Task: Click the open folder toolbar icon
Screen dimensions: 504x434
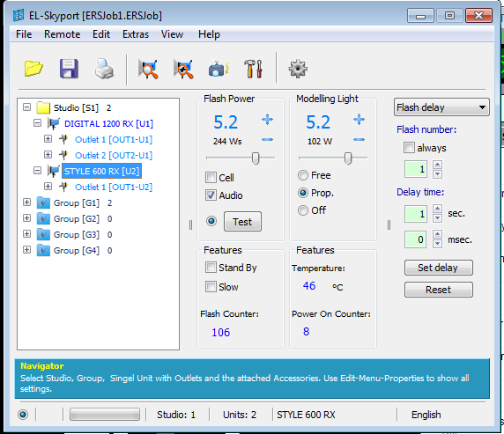Action: coord(33,69)
